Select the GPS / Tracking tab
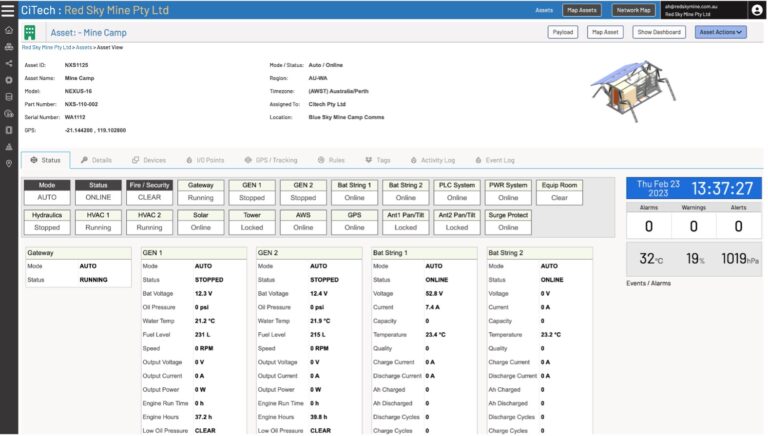768x436 pixels. pyautogui.click(x=271, y=160)
